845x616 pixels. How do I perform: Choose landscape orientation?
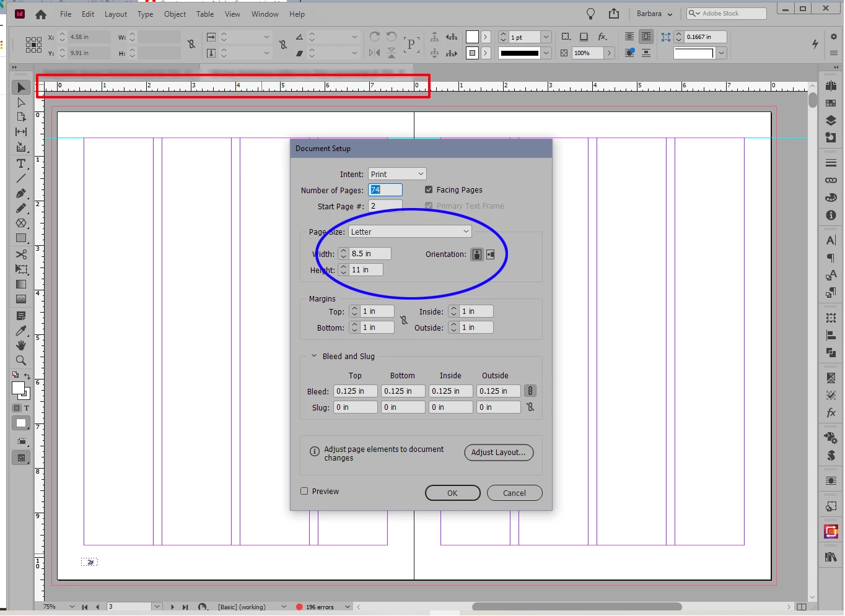pos(491,254)
